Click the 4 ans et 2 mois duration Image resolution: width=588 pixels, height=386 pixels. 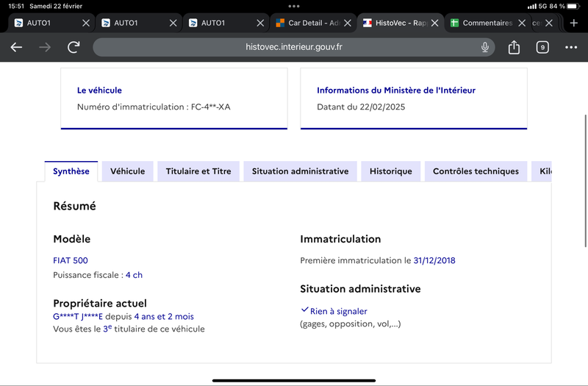[164, 316]
